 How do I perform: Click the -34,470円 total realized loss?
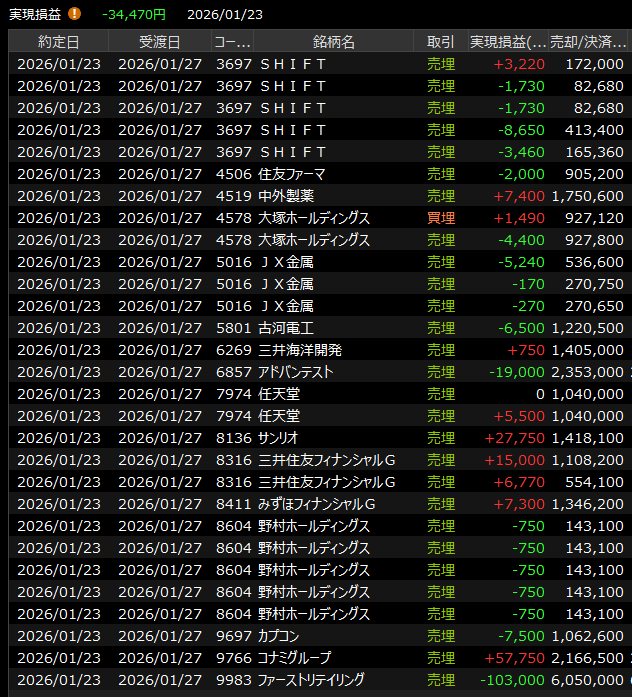click(133, 14)
